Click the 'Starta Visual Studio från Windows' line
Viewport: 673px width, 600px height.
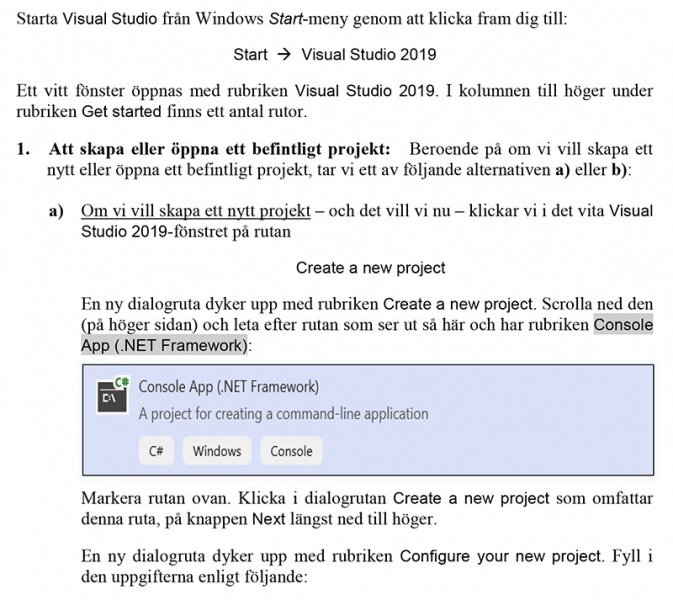(292, 18)
